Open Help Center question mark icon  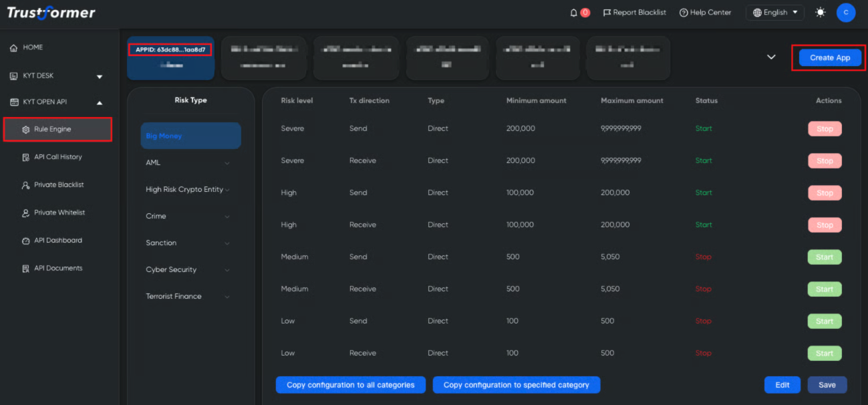[684, 13]
